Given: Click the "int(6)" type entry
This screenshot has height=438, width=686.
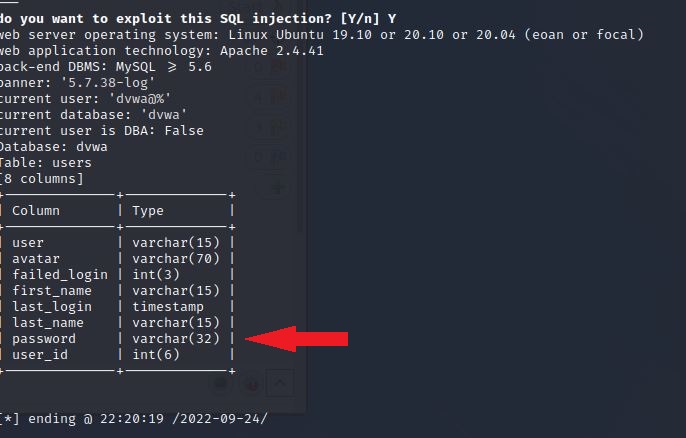Looking at the screenshot, I should (x=155, y=355).
